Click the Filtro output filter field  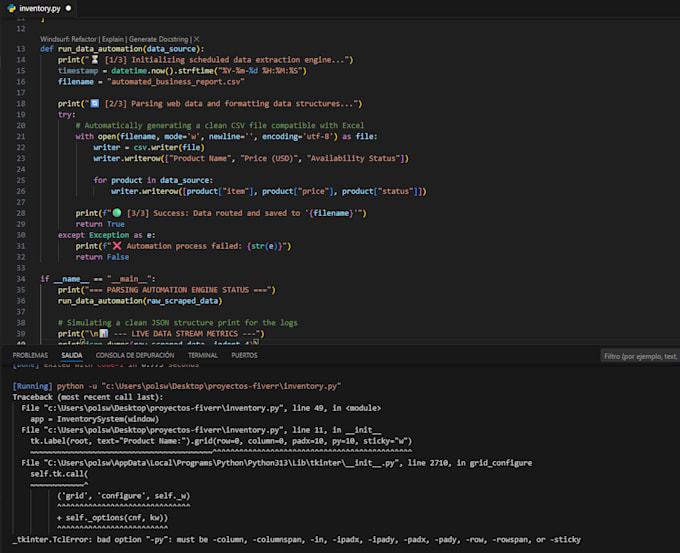point(640,356)
